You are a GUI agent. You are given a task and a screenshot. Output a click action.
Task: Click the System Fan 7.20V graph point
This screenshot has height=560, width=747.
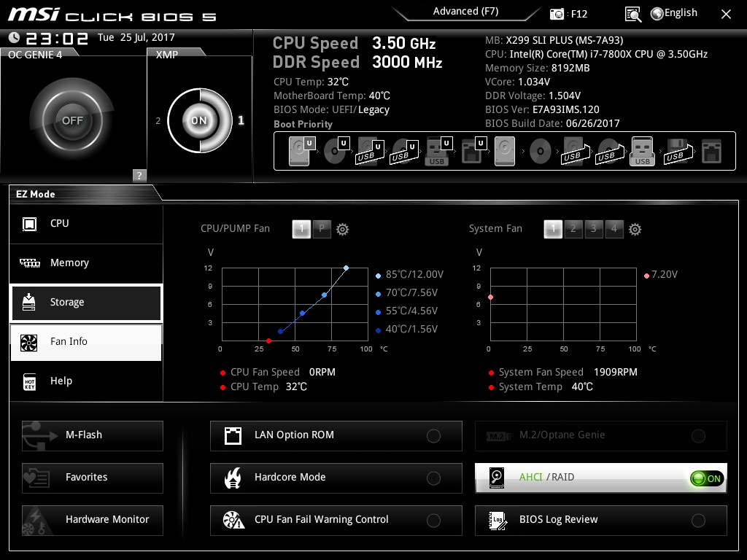[490, 297]
